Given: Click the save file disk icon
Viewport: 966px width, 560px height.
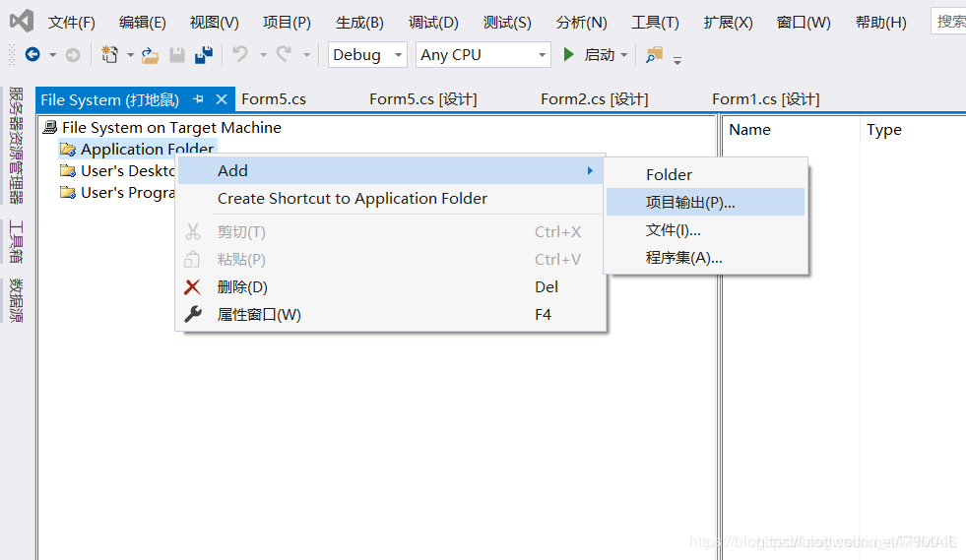Looking at the screenshot, I should tap(177, 55).
